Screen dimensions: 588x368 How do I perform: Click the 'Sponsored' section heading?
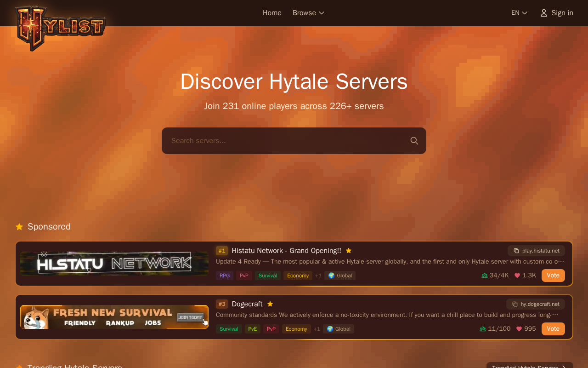(49, 227)
